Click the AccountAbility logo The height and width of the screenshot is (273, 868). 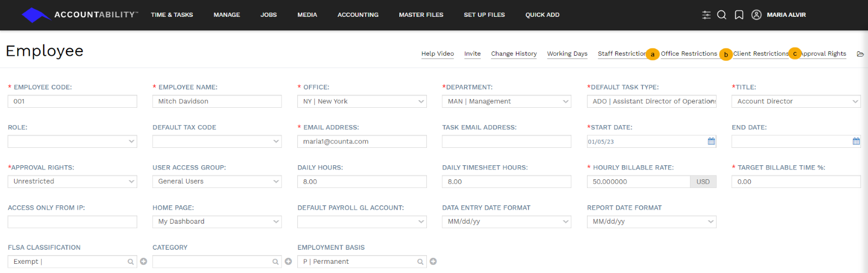click(80, 15)
